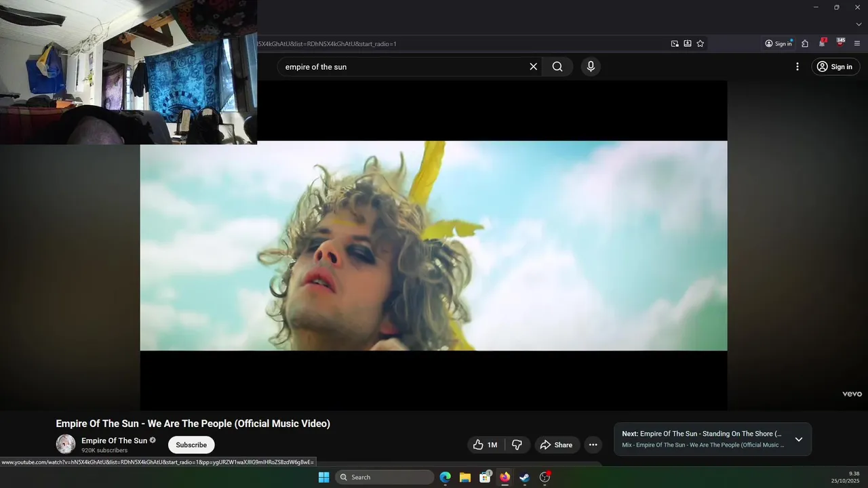Click the 920K subscribers text

pos(104,450)
